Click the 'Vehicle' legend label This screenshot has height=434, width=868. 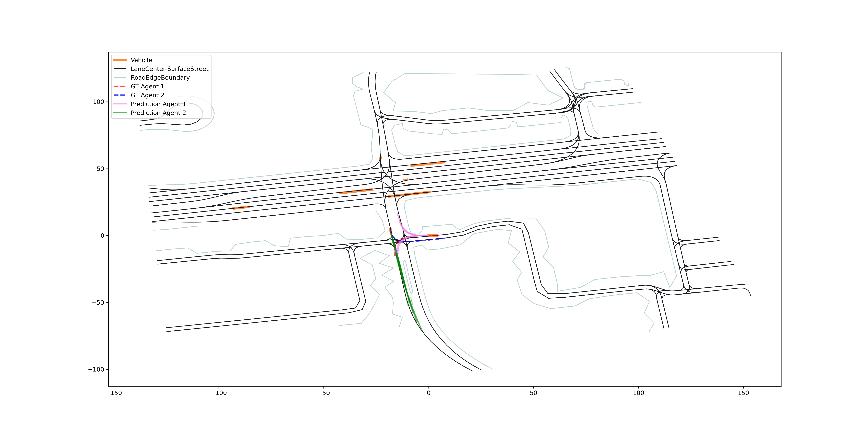[141, 60]
